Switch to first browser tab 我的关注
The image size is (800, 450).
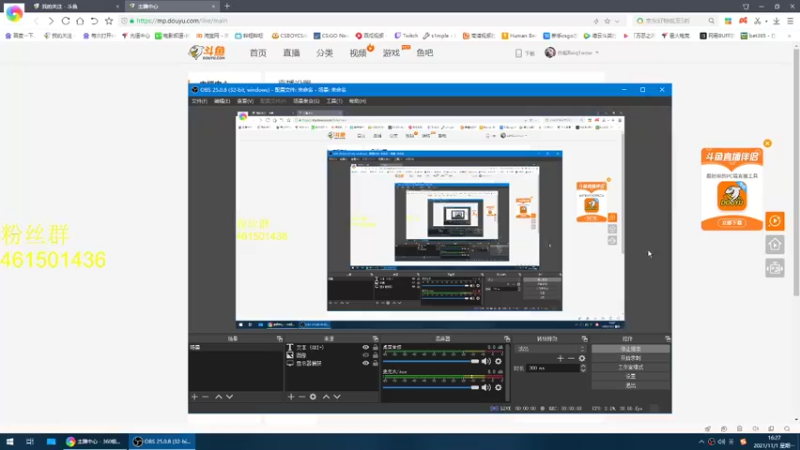[74, 6]
